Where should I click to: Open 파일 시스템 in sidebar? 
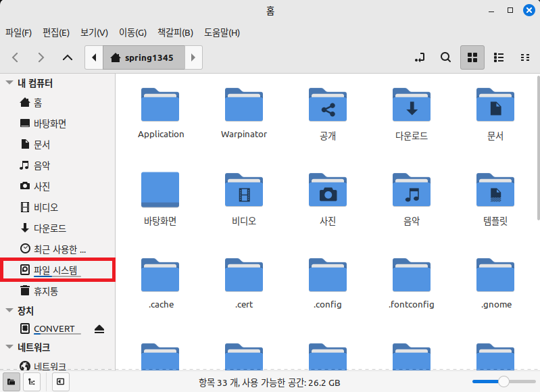point(57,270)
